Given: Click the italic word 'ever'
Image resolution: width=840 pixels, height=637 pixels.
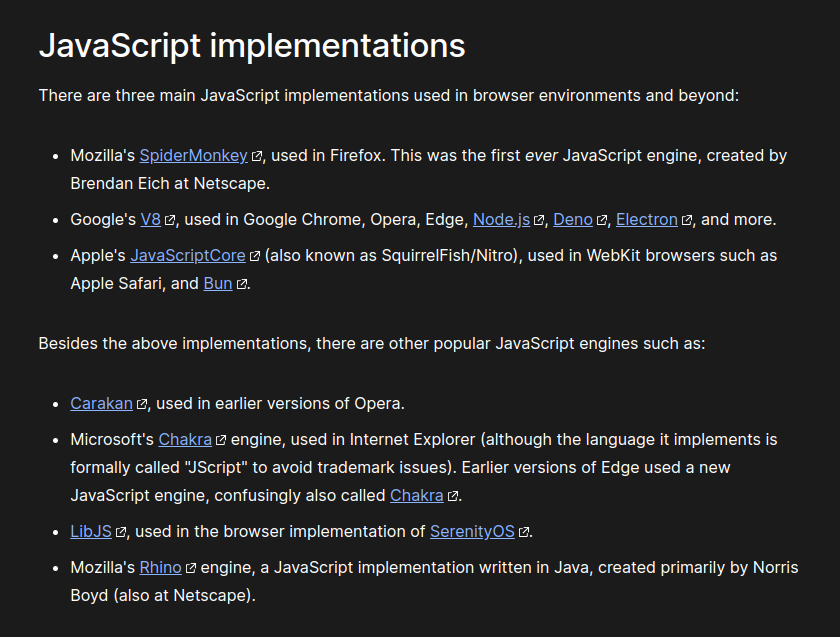Looking at the screenshot, I should (x=541, y=155).
